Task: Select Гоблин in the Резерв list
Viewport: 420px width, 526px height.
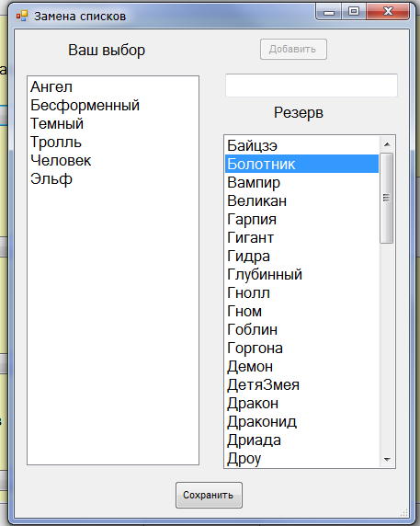Action: [x=301, y=329]
